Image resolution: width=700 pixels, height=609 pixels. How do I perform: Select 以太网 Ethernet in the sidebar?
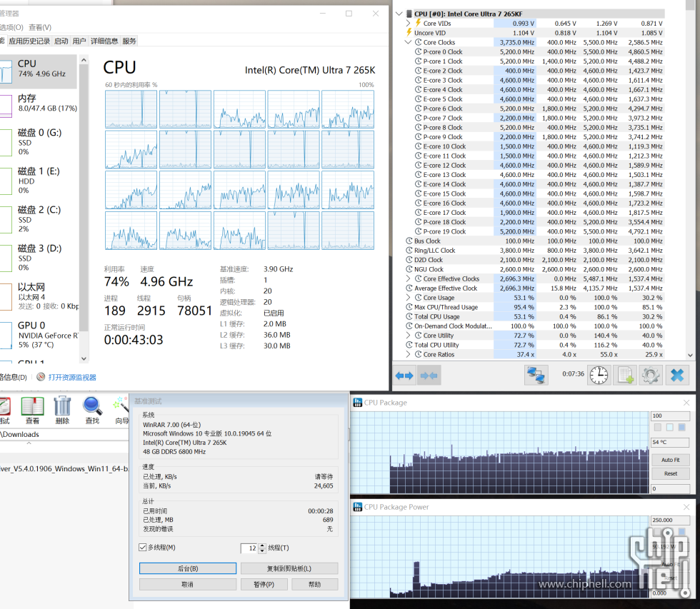pos(39,296)
